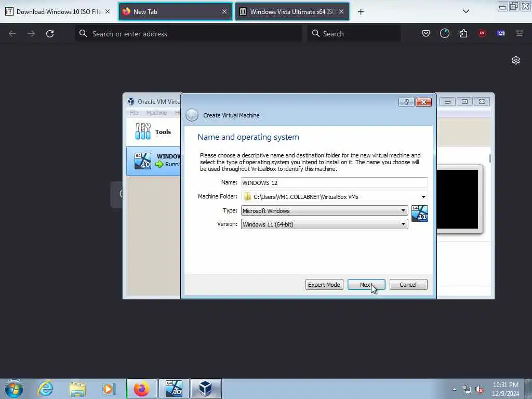Close the Windows Vista Ultimate tab
Image resolution: width=532 pixels, height=399 pixels.
coord(341,11)
